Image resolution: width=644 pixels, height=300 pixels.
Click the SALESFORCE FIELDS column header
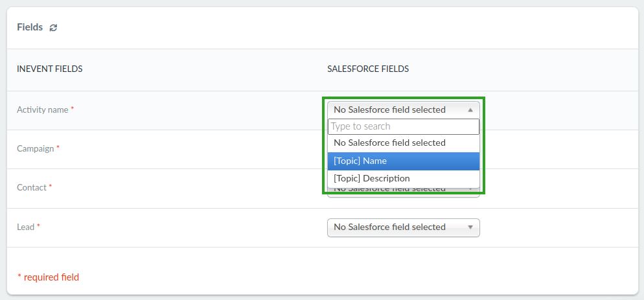(x=368, y=69)
